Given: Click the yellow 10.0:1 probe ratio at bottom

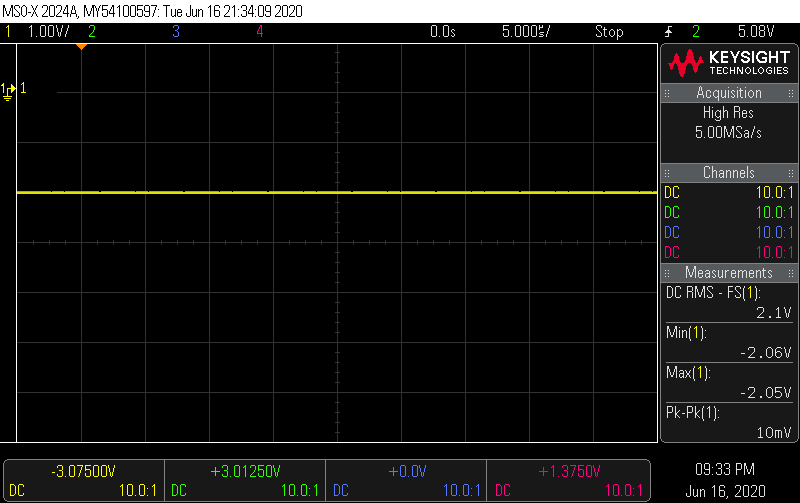Looking at the screenshot, I should (138, 491).
